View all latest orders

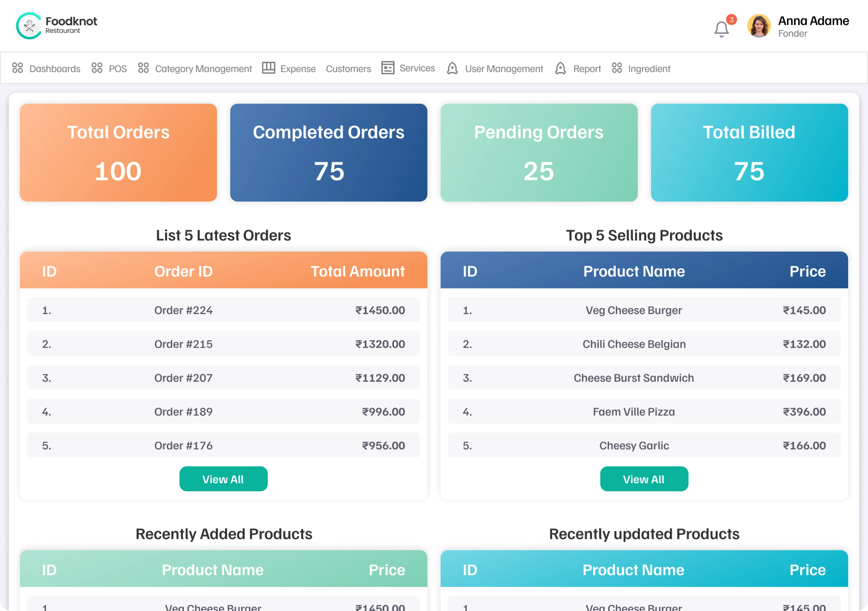(223, 479)
